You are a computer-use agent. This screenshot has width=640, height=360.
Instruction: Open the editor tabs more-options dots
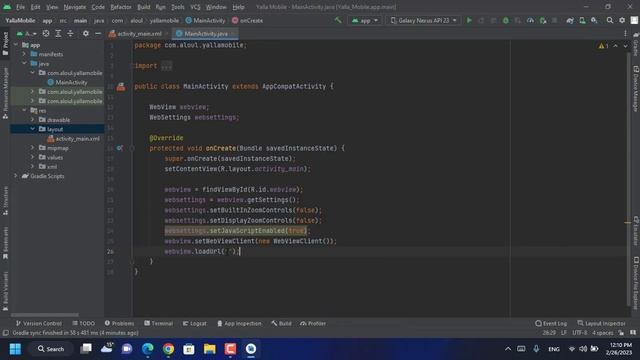click(x=625, y=33)
